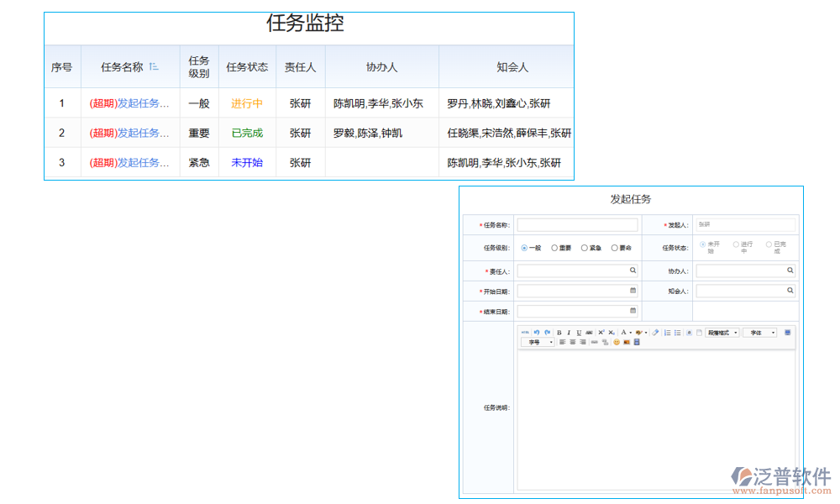Open the 结束日期 calendar picker

tap(632, 308)
